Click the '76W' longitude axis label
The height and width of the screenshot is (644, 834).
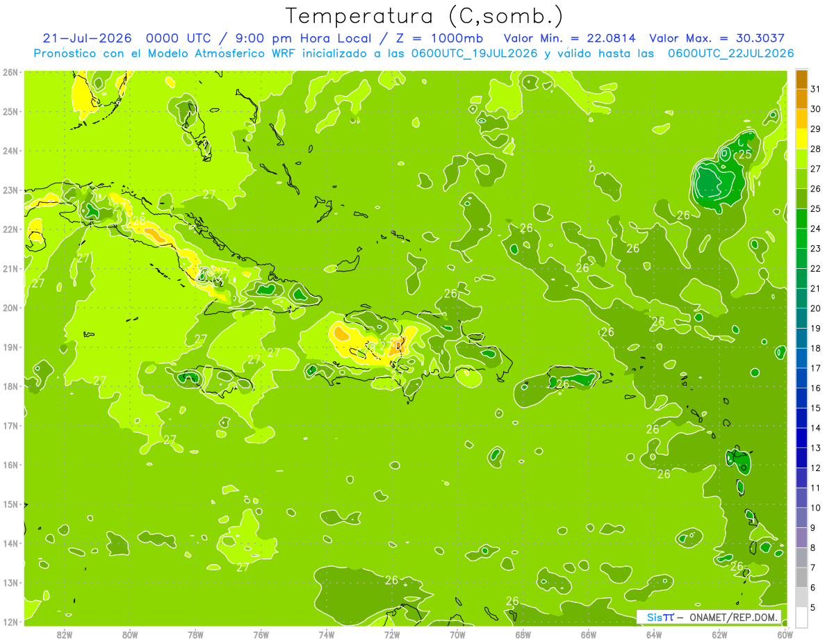261,635
